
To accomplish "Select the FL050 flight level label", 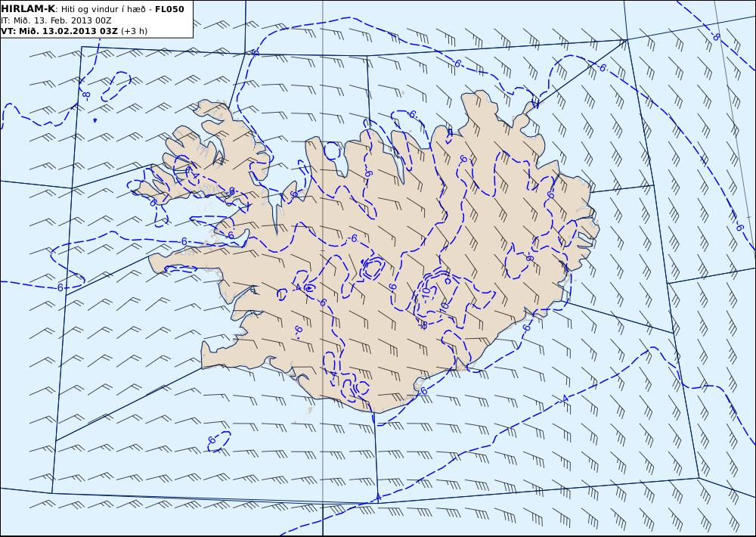I will [169, 9].
